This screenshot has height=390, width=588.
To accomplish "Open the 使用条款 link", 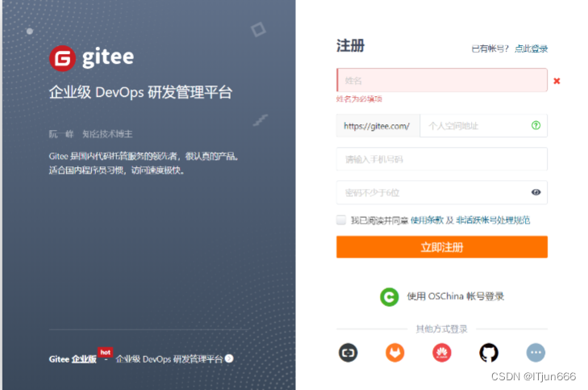I will 427,220.
